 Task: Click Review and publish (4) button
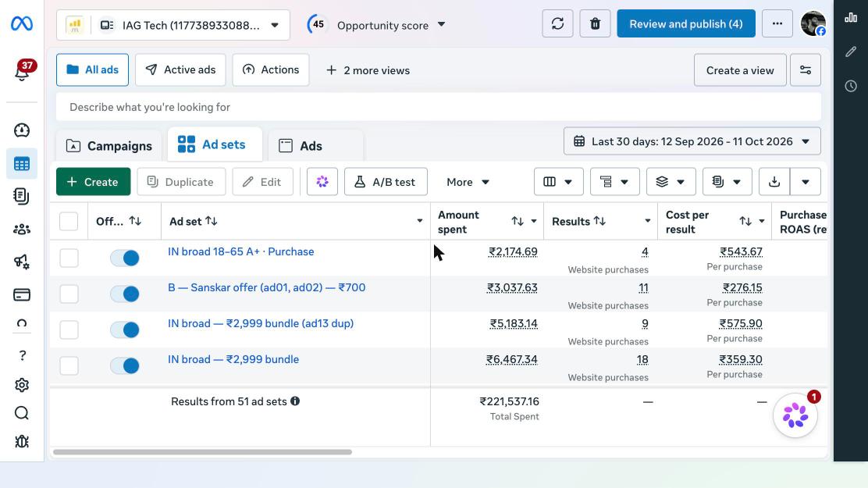[x=686, y=24]
